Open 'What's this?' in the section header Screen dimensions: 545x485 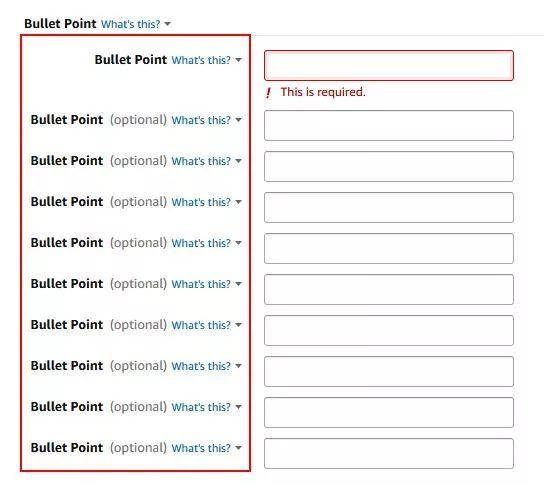click(131, 24)
